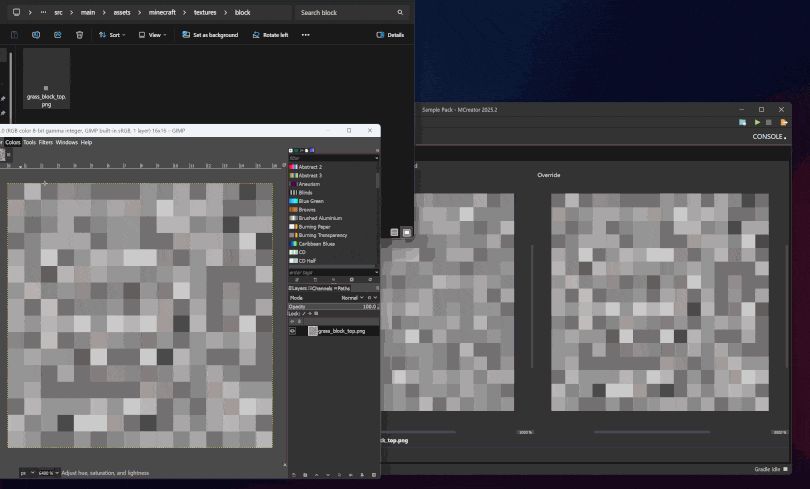Switch to the Channels tab in GIMP
Image resolution: width=810 pixels, height=489 pixels.
321,288
